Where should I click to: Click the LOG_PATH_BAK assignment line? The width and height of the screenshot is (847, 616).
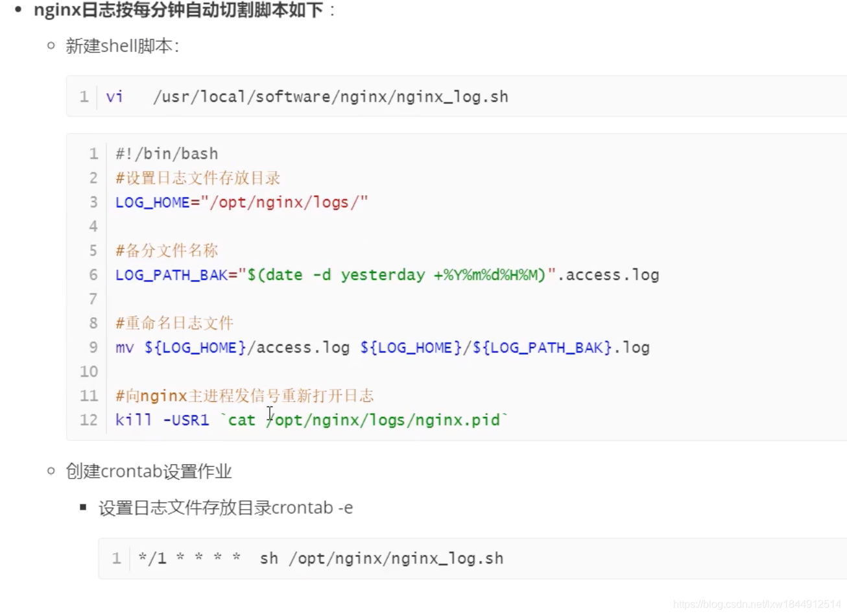387,275
